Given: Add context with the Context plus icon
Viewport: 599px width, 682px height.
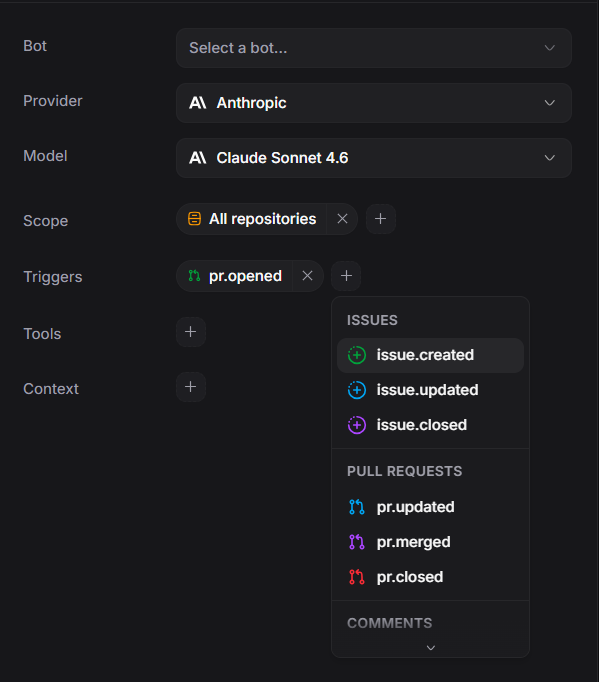Looking at the screenshot, I should tap(191, 387).
